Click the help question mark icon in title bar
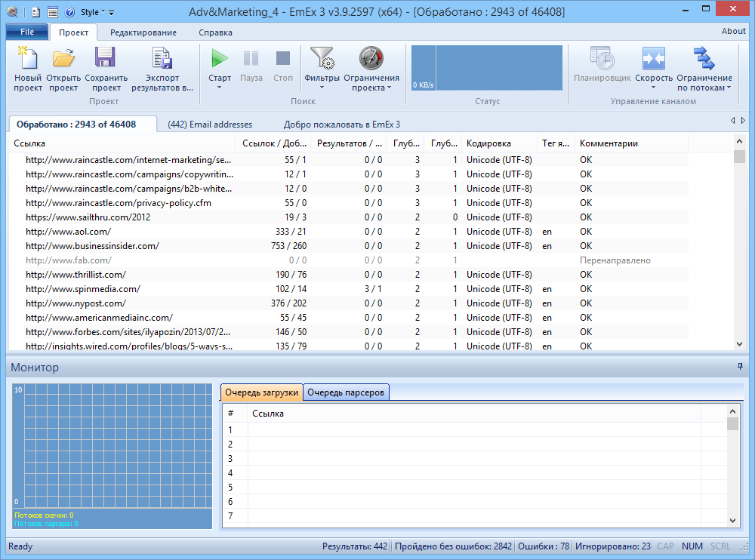This screenshot has width=755, height=560. pyautogui.click(x=69, y=12)
